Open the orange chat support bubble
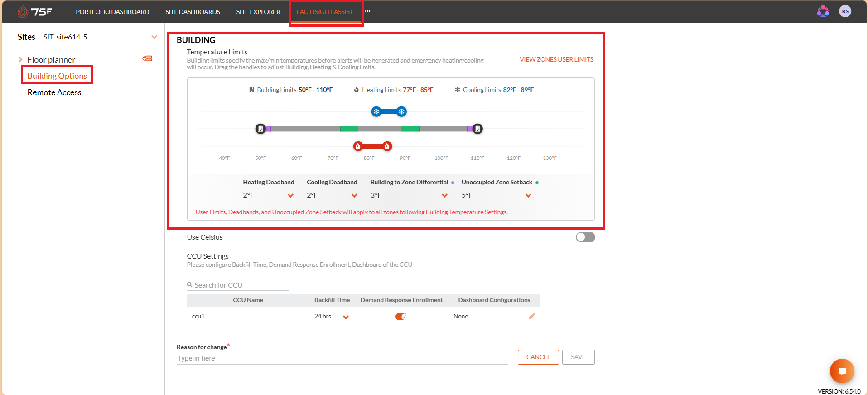Viewport: 868px width, 395px height. point(842,371)
